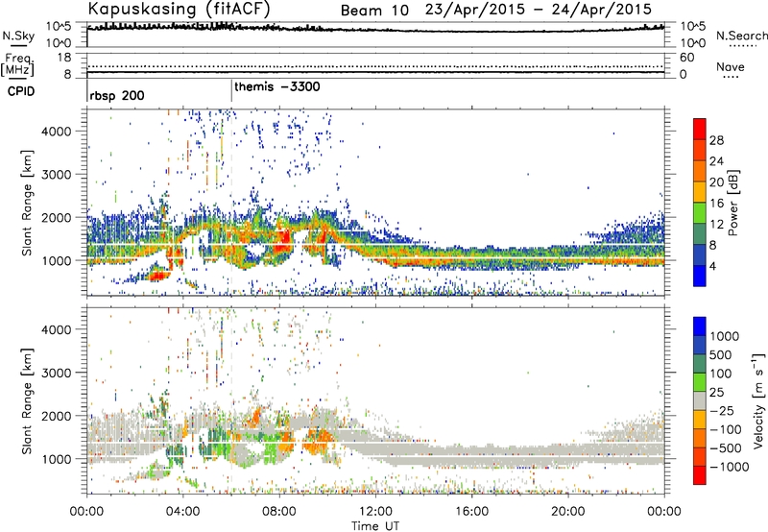Click the 'Power [dB]' color bar label
768x532 pixels.
[x=732, y=203]
